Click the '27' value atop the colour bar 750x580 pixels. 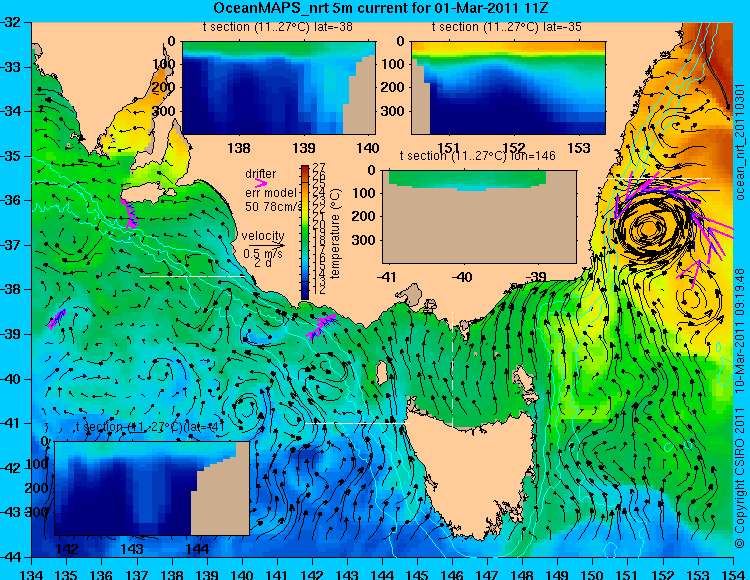point(319,168)
